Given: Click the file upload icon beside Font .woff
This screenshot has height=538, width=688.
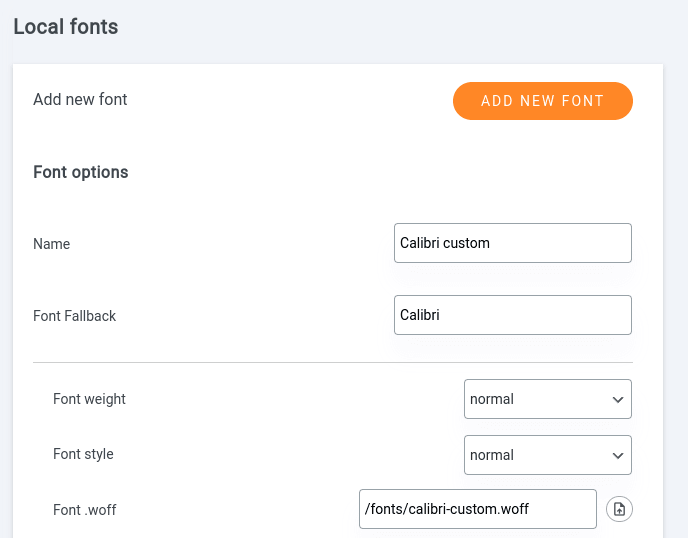Looking at the screenshot, I should coord(619,509).
